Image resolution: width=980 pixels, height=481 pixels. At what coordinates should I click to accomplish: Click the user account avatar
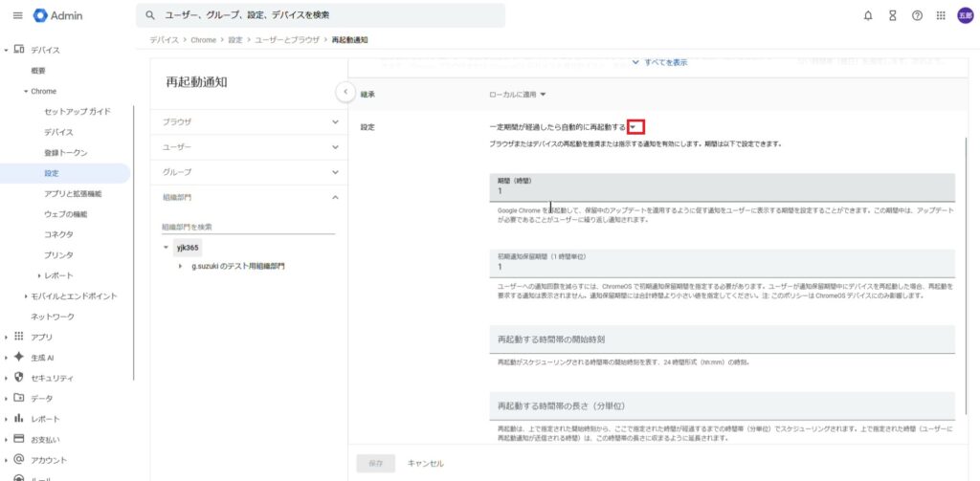pyautogui.click(x=965, y=15)
